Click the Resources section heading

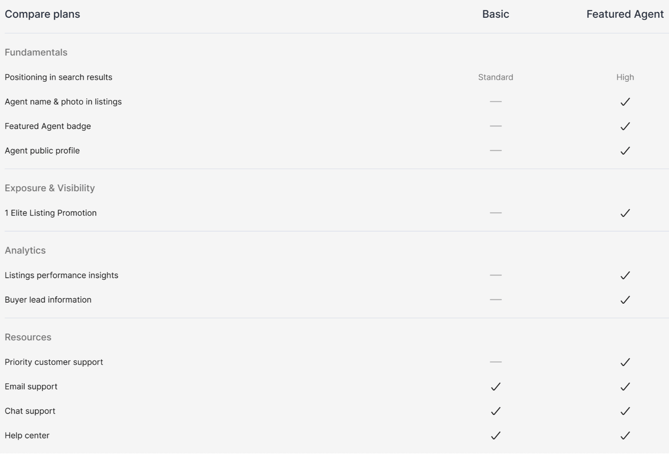pos(28,337)
